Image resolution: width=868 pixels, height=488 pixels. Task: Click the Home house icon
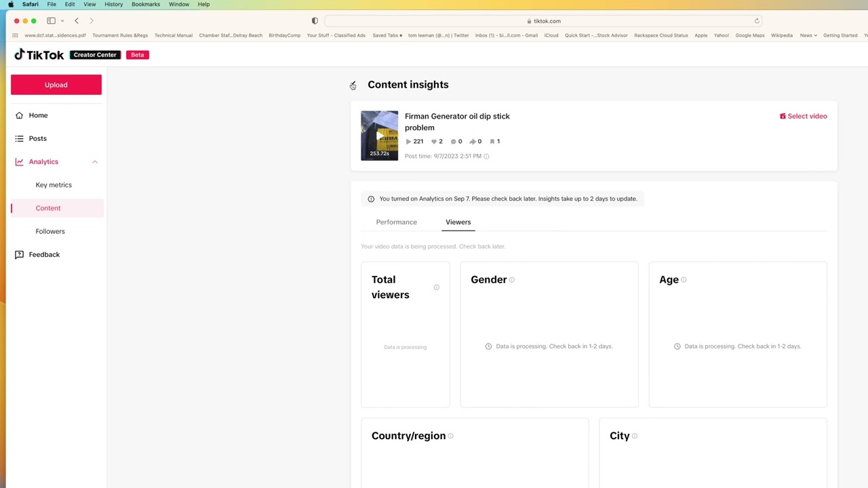tap(19, 115)
